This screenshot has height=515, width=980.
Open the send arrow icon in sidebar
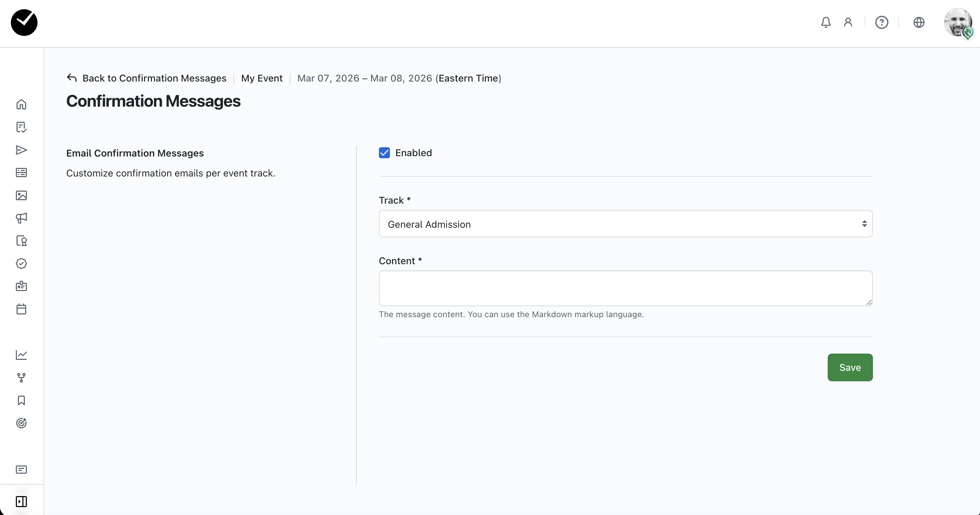(x=21, y=150)
